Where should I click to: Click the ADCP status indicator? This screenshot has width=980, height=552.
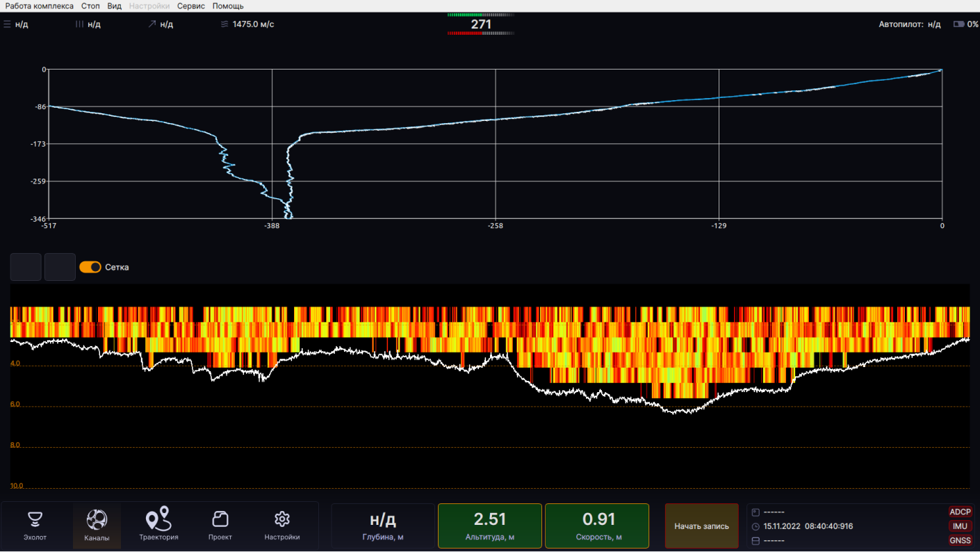[x=961, y=512]
